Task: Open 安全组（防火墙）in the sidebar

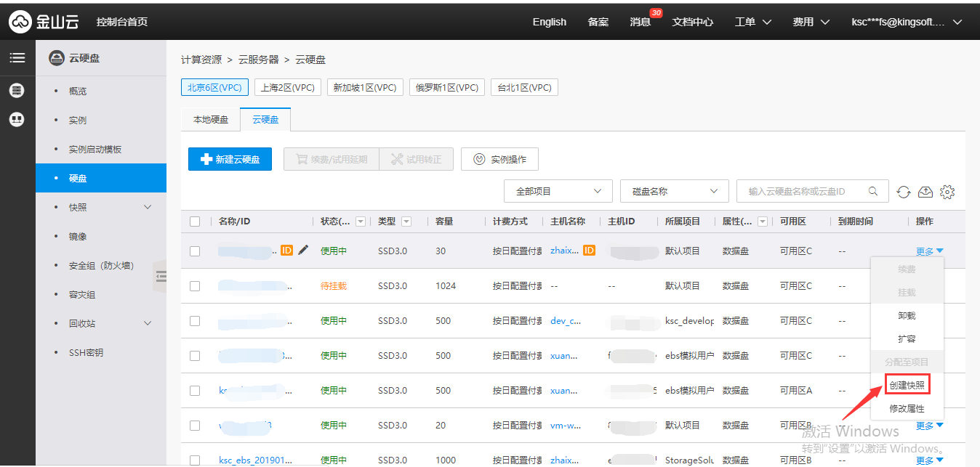Action: click(x=101, y=265)
